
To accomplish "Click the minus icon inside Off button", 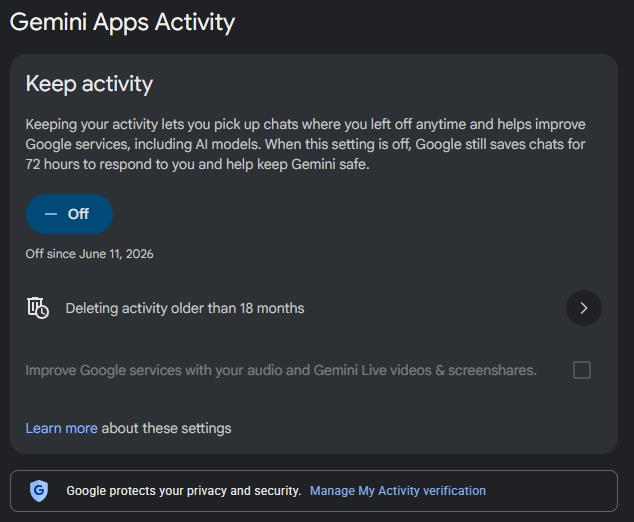I will coord(51,214).
